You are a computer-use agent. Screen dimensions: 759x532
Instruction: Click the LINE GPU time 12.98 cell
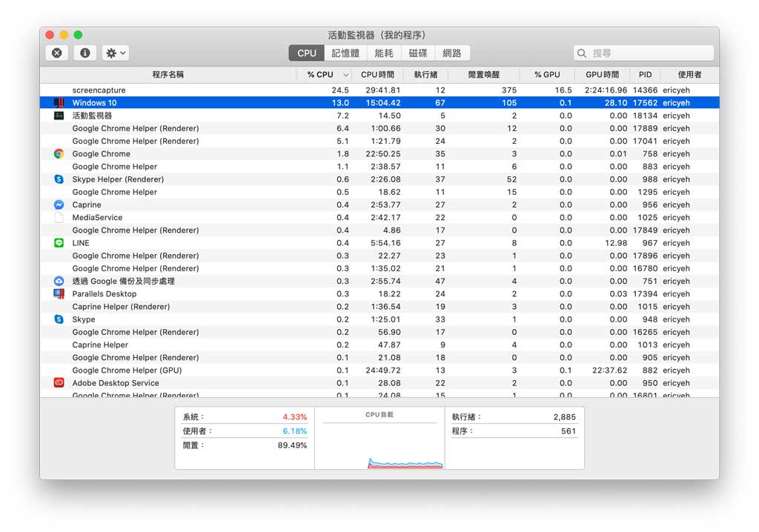coord(616,243)
